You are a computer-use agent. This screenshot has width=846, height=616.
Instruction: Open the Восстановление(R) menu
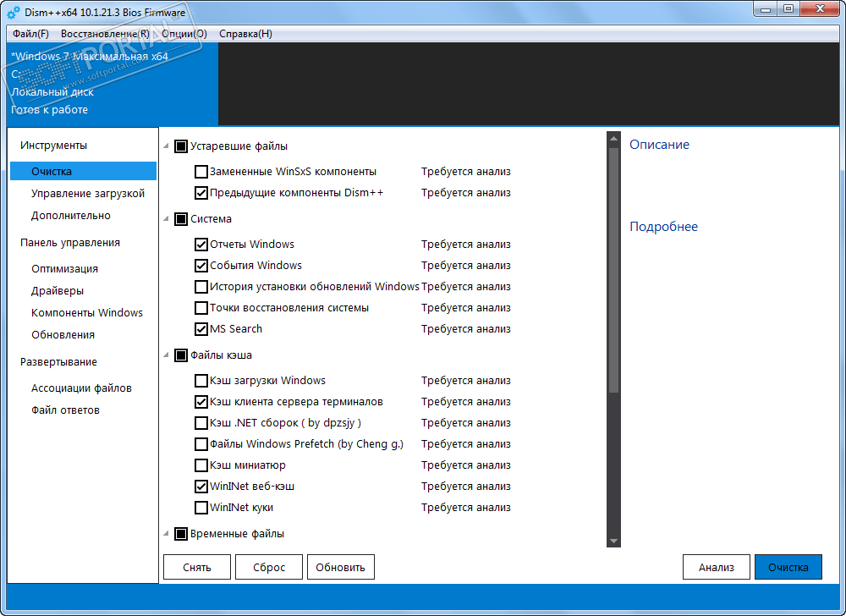pyautogui.click(x=105, y=34)
